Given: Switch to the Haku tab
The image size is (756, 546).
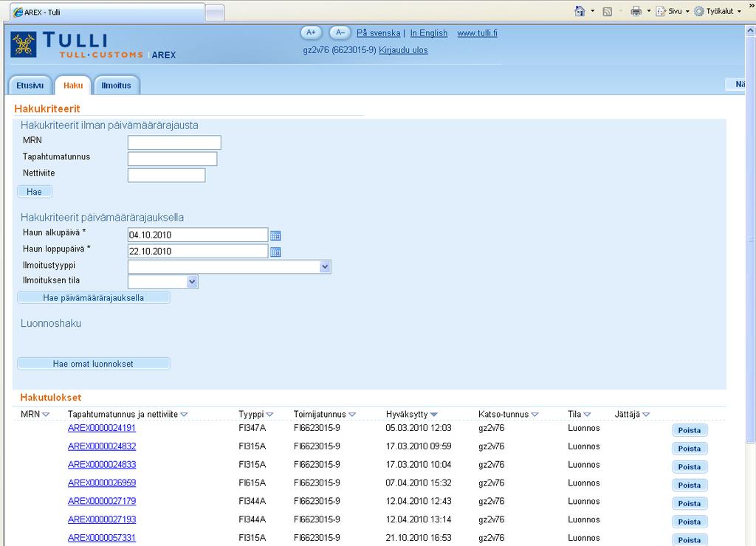Looking at the screenshot, I should coord(73,86).
